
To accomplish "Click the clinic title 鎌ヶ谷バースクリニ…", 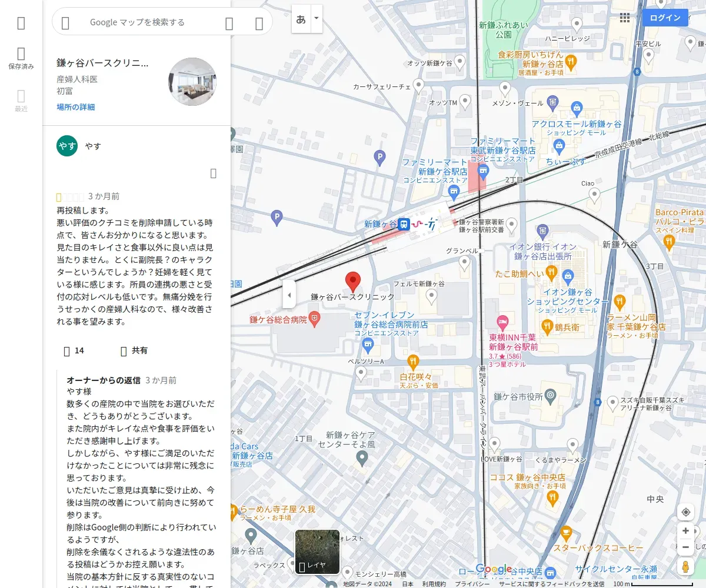I will pos(102,63).
